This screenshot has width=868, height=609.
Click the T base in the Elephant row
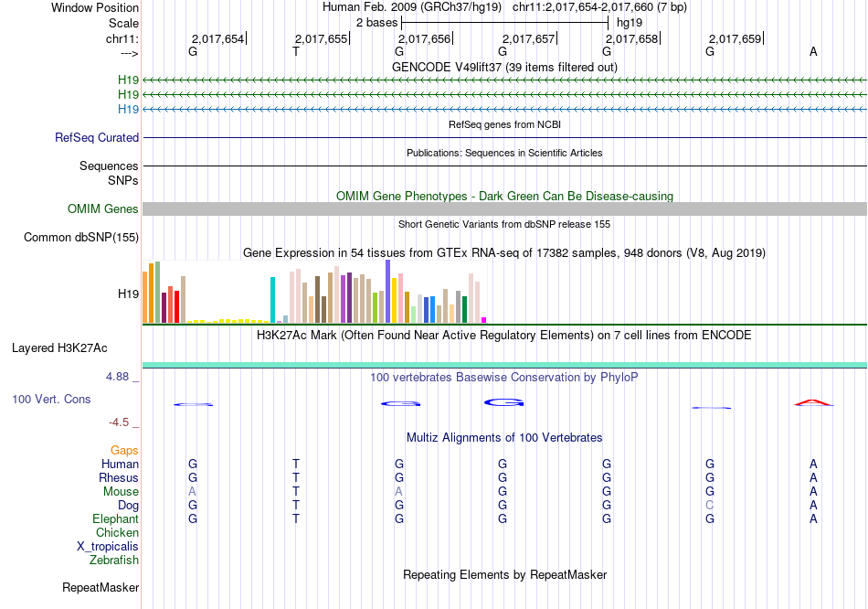click(x=296, y=518)
